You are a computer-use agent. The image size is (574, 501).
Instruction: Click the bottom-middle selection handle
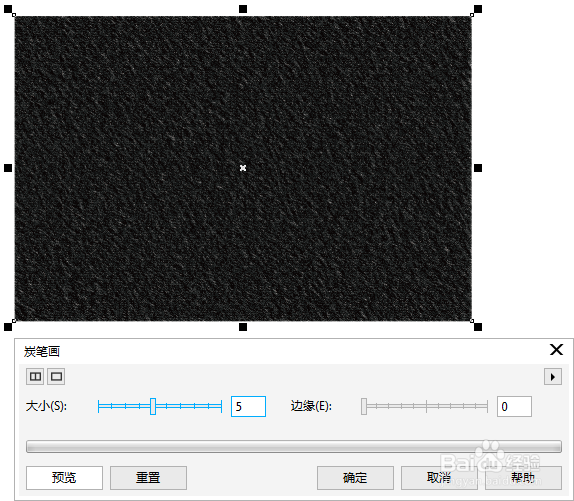click(x=243, y=327)
